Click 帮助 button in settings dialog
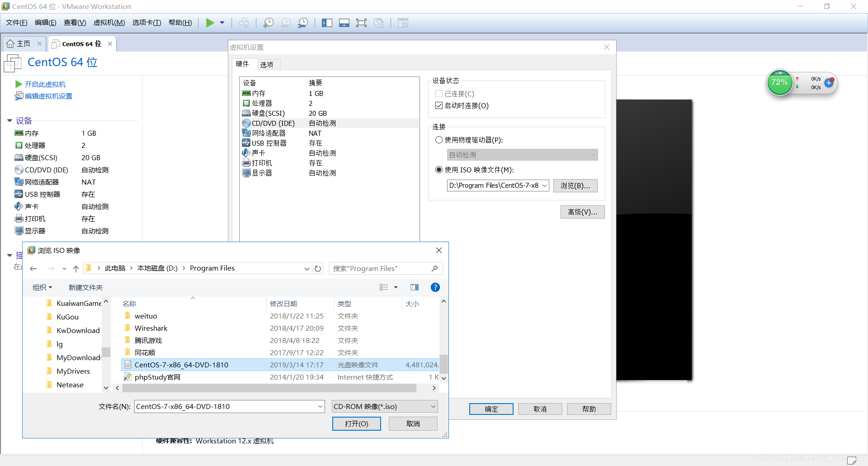 [589, 409]
